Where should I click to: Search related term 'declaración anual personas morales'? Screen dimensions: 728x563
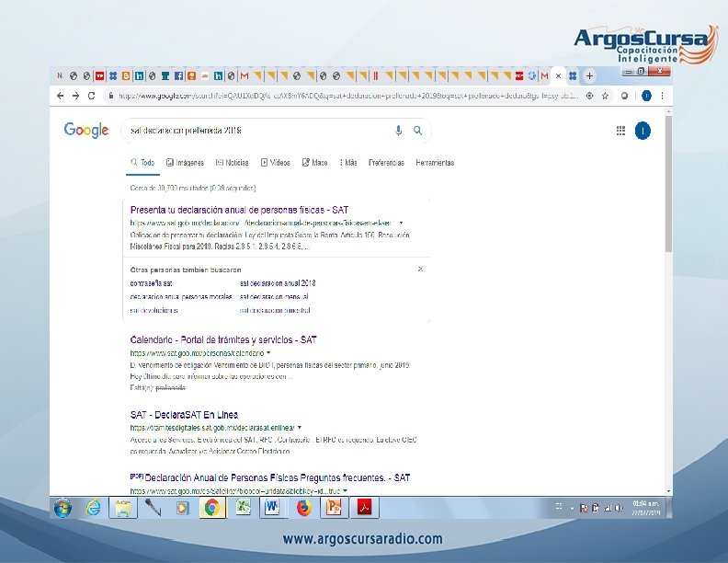click(x=181, y=296)
